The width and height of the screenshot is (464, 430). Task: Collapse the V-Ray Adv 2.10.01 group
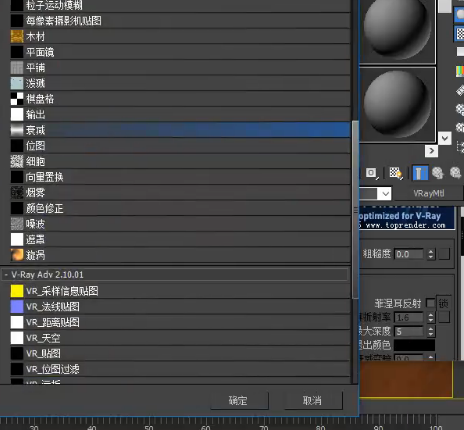pyautogui.click(x=6, y=275)
